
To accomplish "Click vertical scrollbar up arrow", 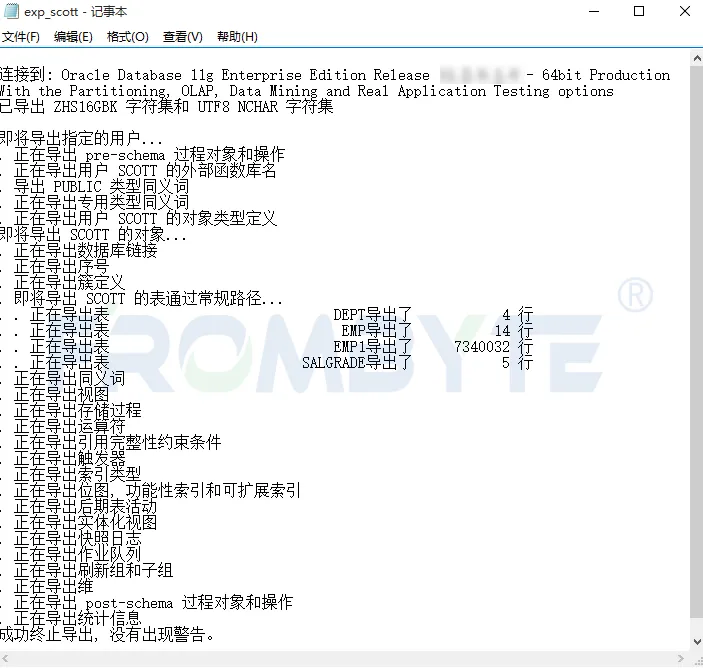I will 697,58.
